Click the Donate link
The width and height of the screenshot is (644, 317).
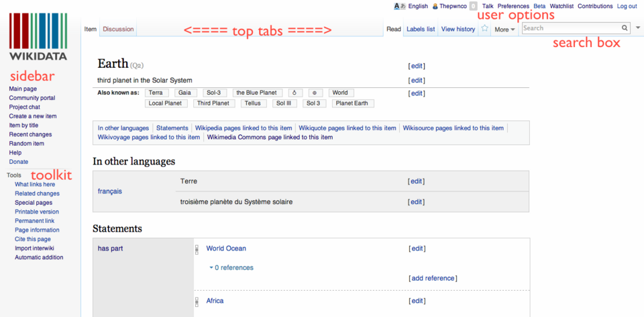coord(19,162)
